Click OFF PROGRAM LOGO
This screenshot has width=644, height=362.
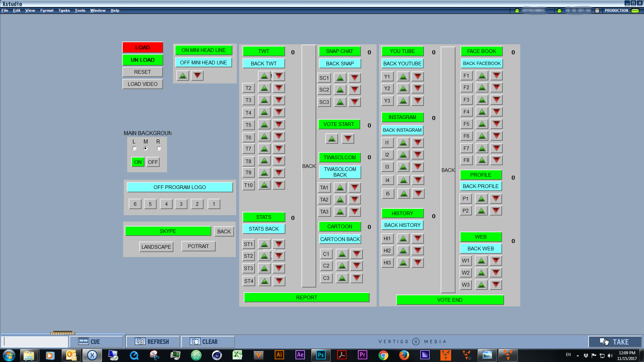(x=180, y=187)
